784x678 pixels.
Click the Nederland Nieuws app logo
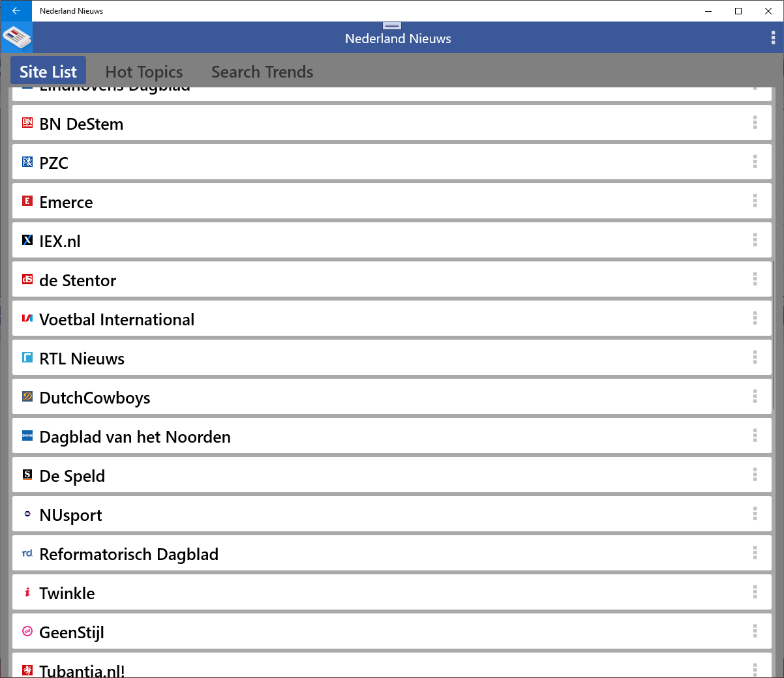(16, 37)
